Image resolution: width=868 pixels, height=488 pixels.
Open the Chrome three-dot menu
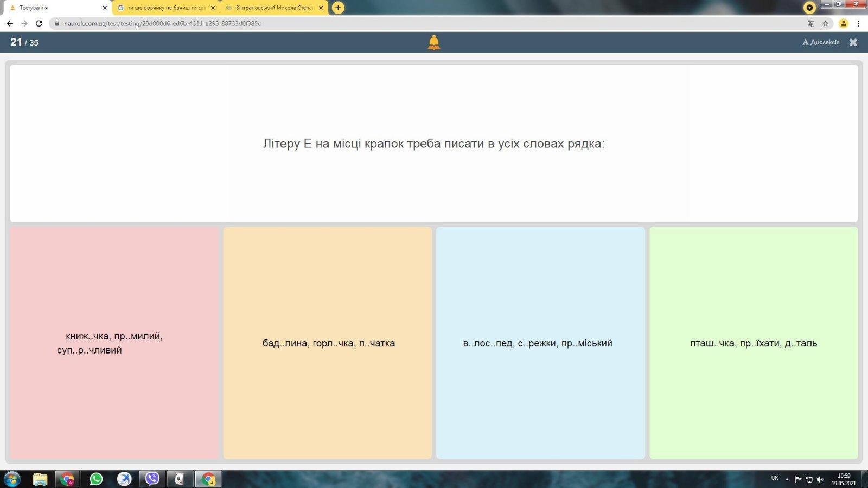(858, 23)
